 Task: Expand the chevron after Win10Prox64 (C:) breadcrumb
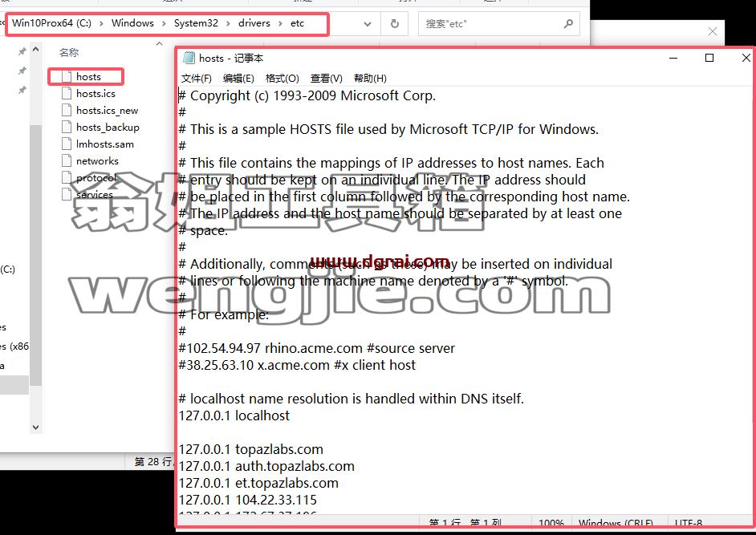101,23
